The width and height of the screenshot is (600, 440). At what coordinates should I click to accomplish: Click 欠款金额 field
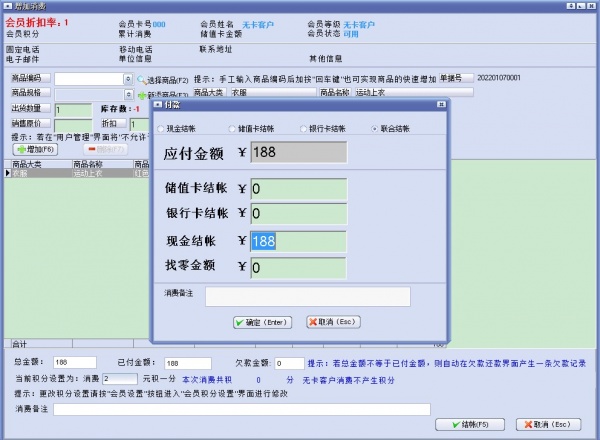tap(289, 363)
